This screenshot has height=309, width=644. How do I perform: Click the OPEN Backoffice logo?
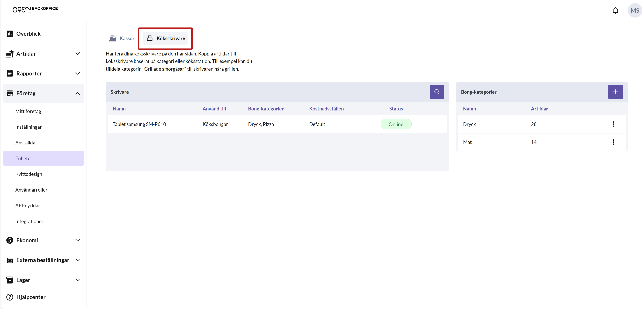(x=35, y=9)
